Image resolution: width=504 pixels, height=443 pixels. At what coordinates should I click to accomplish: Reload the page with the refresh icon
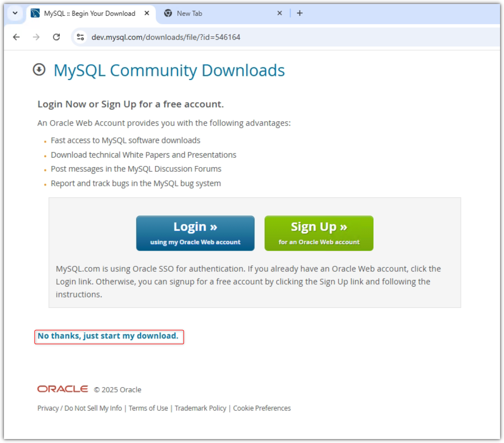coord(56,37)
